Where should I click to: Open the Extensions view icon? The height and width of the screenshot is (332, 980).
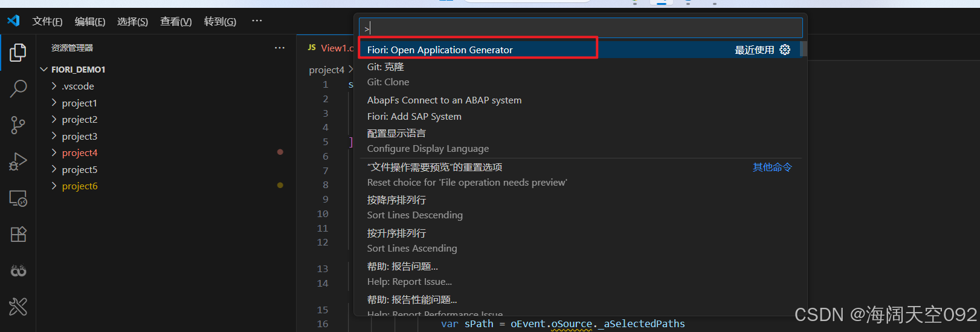pos(18,234)
